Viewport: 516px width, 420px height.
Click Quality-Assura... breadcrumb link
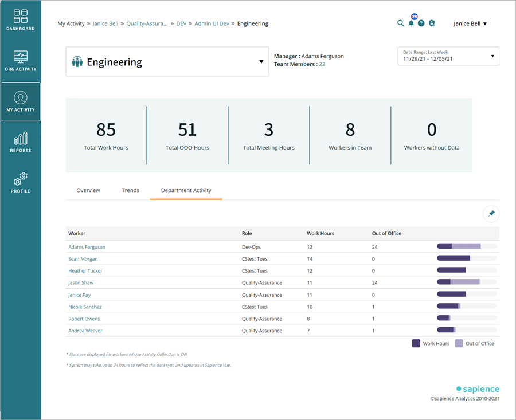click(147, 23)
